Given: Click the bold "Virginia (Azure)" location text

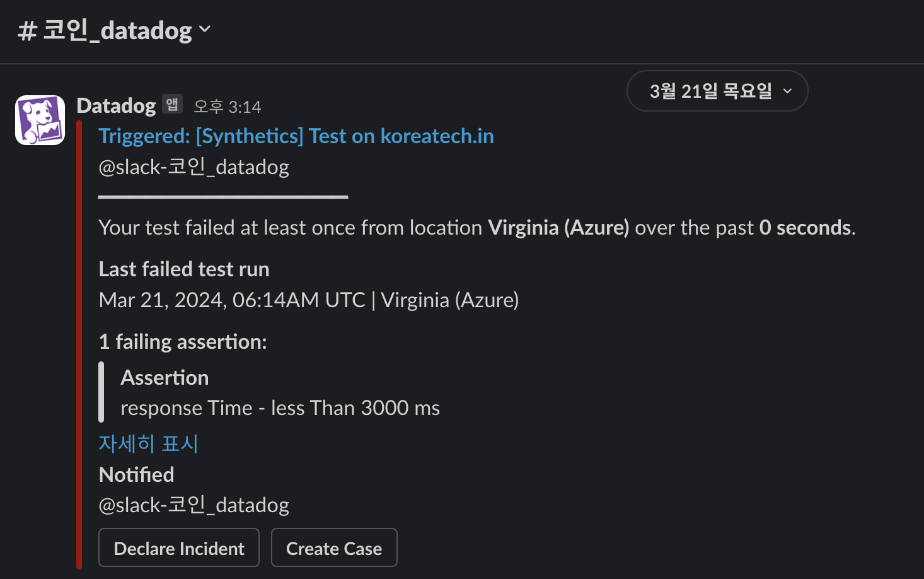Looking at the screenshot, I should pos(558,228).
